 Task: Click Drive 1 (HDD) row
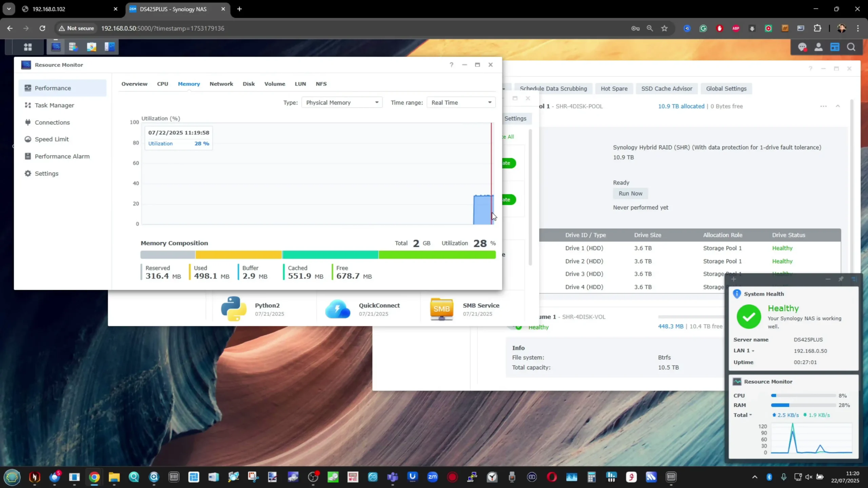click(x=690, y=248)
